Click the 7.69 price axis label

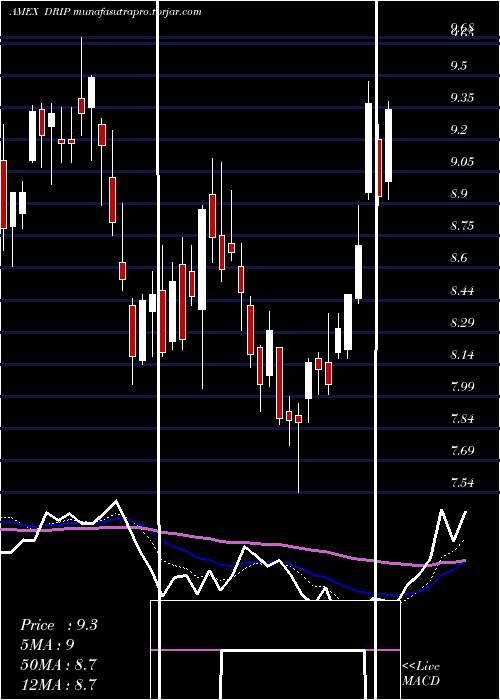tap(462, 450)
